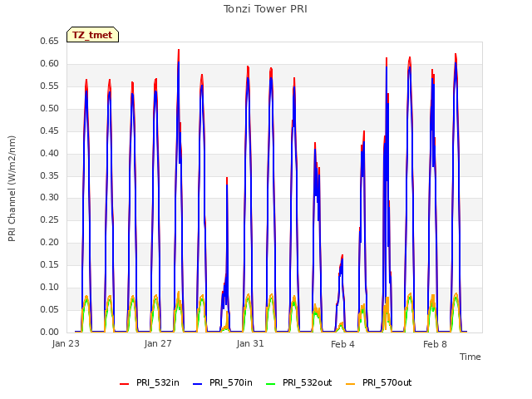Toggle the PRI_570out legend entry

point(379,383)
